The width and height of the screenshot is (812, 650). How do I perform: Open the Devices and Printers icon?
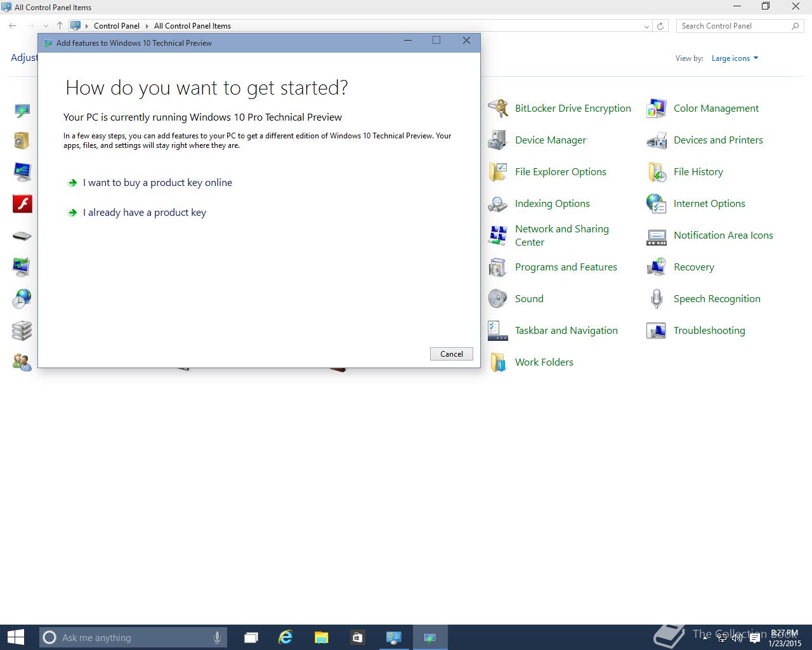pos(657,140)
